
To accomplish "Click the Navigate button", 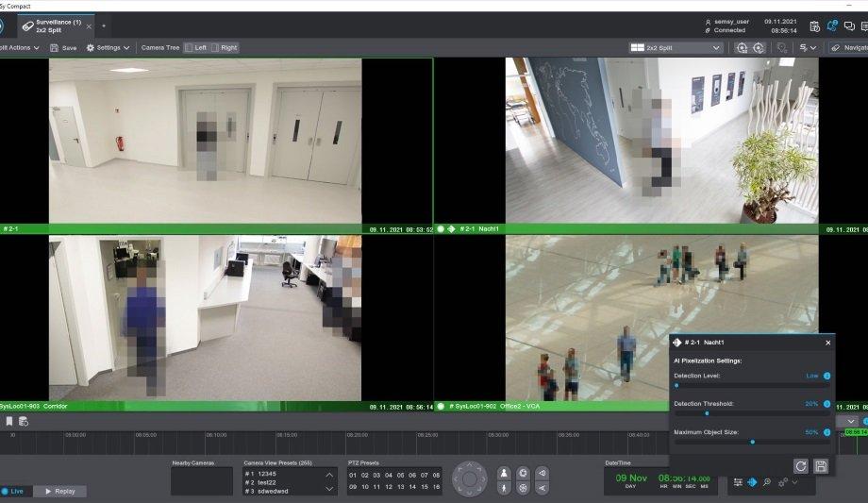I will (849, 48).
